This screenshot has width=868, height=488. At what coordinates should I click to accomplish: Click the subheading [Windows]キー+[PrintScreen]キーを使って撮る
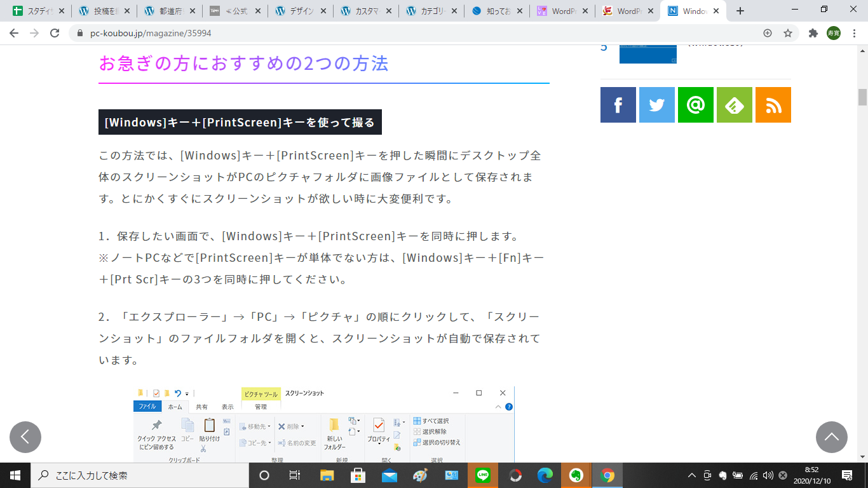240,122
